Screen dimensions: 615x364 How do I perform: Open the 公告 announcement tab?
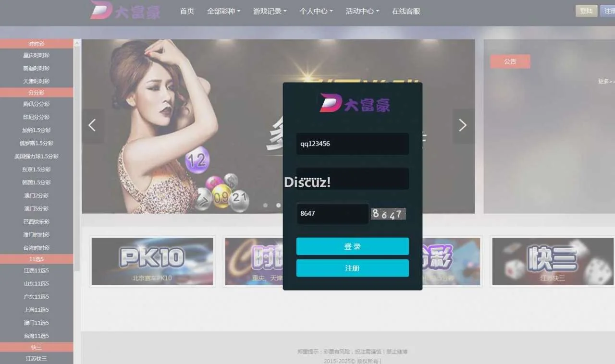point(510,61)
